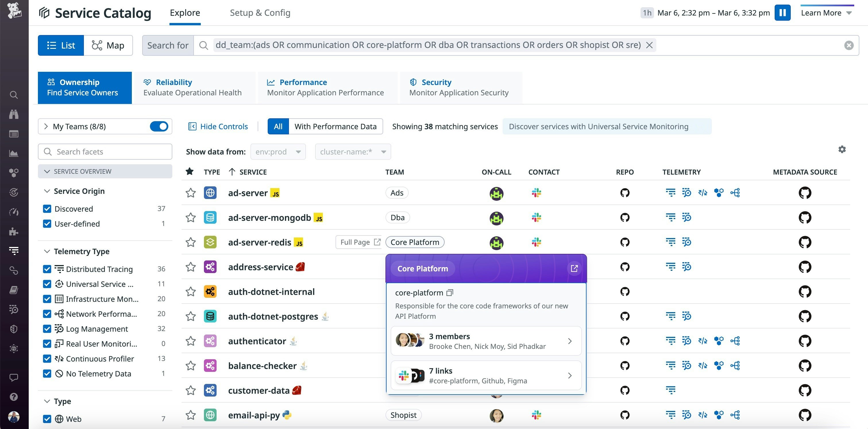Uncheck the Discovered service origin filter
This screenshot has height=429, width=868.
tap(47, 209)
